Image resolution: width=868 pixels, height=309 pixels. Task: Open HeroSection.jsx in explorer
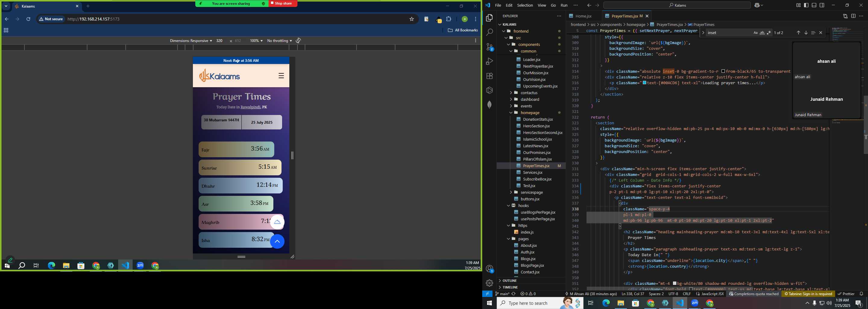coord(536,126)
